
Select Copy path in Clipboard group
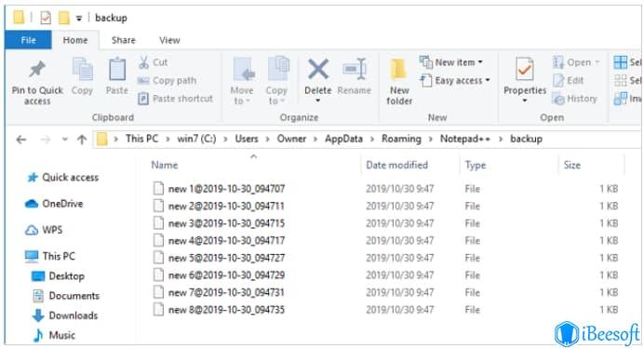click(x=167, y=80)
